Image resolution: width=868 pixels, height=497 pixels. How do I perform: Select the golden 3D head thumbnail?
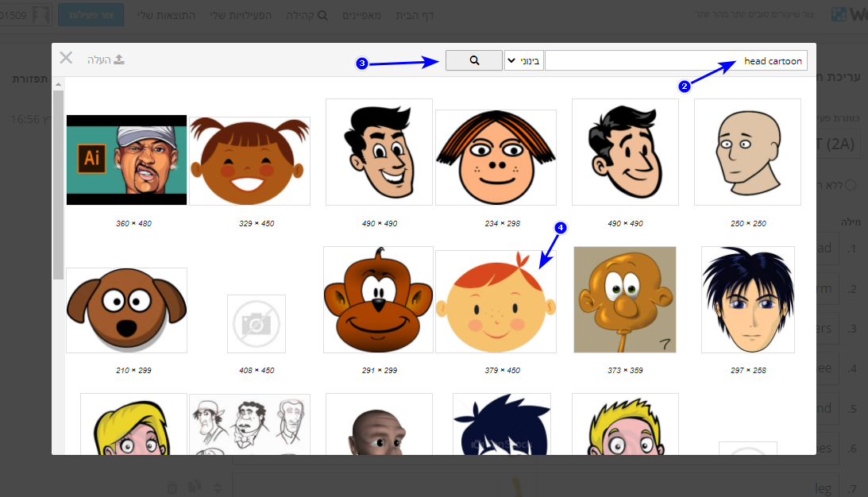click(x=625, y=299)
